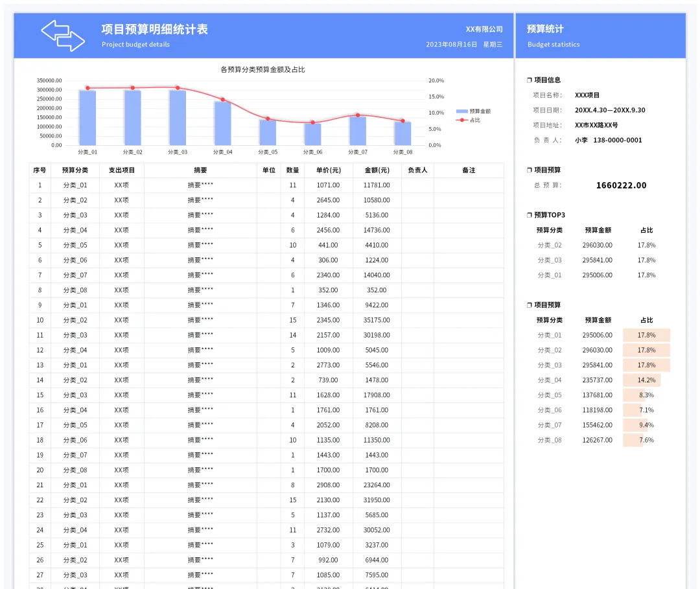Screen dimensions: 700x589
Task: Click amount 235737.00 in budget list
Action: [598, 380]
